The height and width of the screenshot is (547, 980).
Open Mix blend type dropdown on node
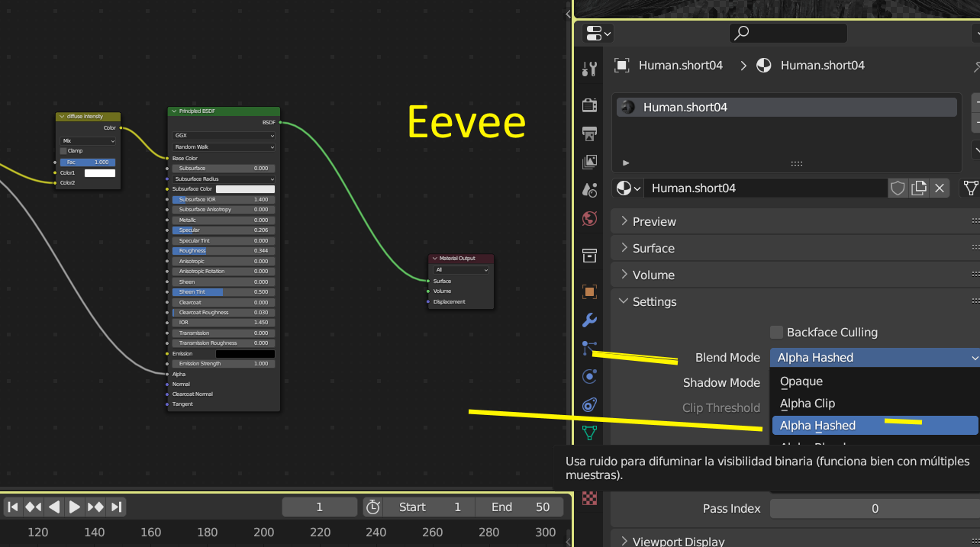[89, 140]
